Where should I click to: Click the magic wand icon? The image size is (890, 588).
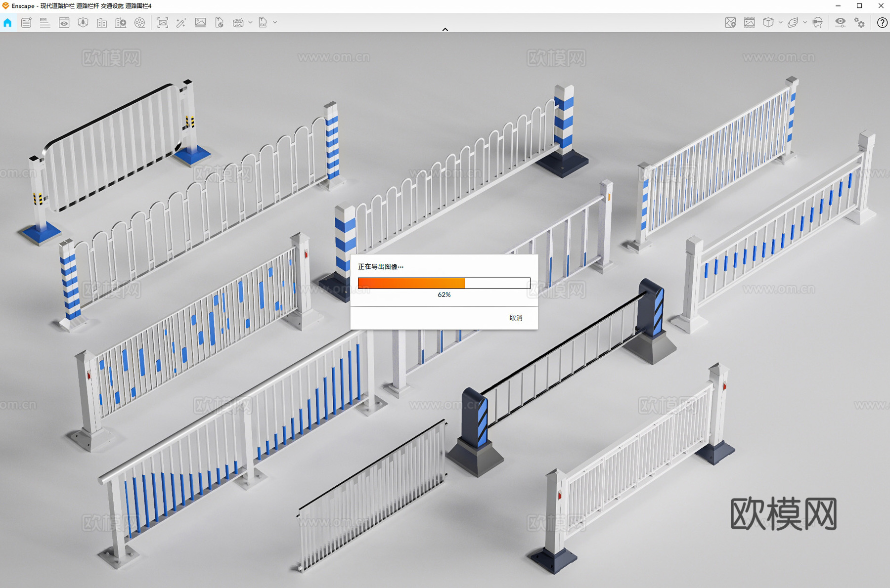point(181,23)
